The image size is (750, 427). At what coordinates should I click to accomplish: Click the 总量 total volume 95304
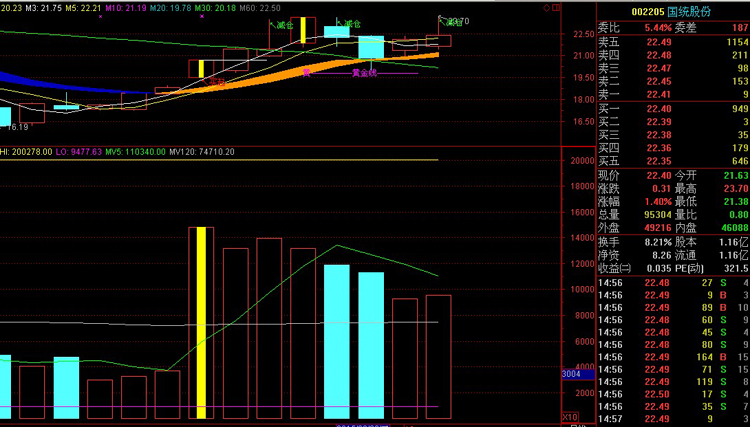[x=658, y=215]
